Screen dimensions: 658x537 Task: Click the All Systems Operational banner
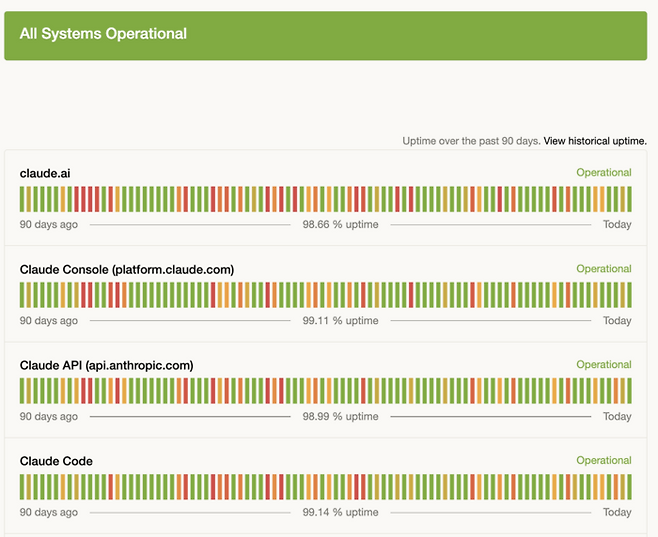326,36
